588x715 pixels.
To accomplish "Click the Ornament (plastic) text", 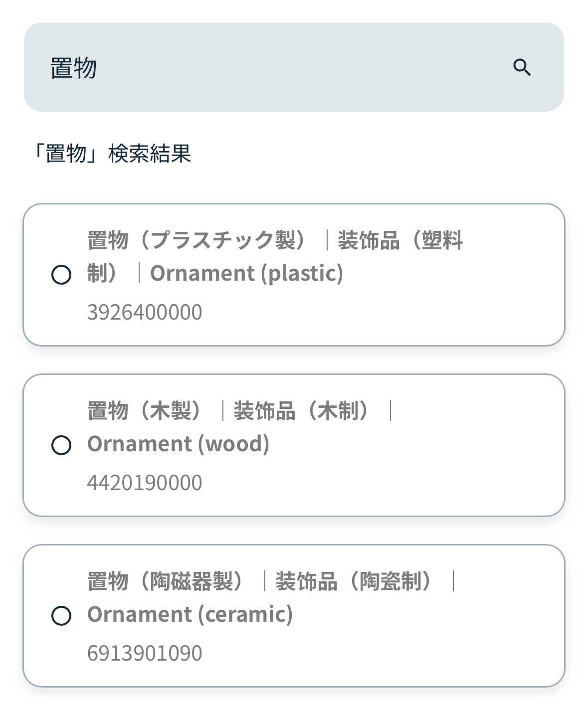I will click(x=246, y=273).
